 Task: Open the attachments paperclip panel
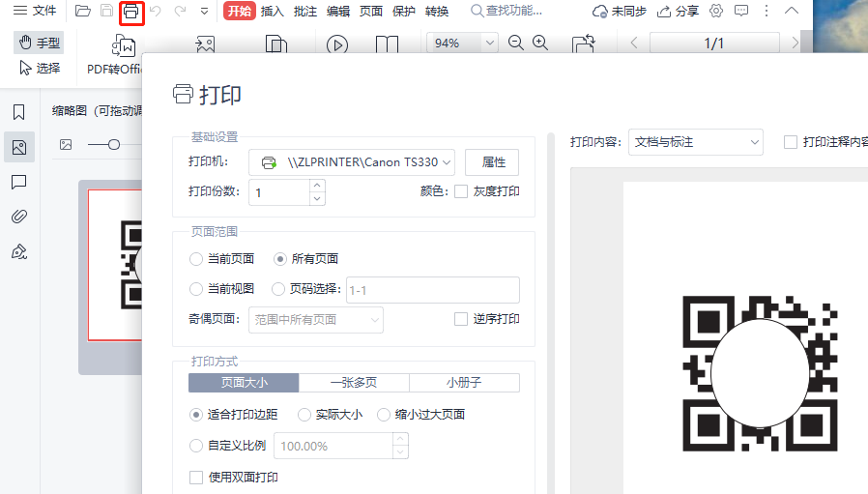[18, 217]
